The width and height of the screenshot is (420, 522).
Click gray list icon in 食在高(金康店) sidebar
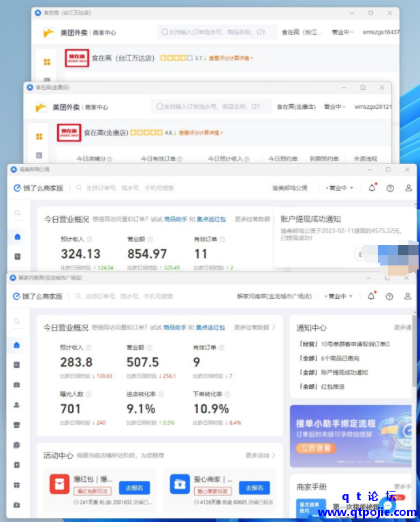tap(39, 155)
